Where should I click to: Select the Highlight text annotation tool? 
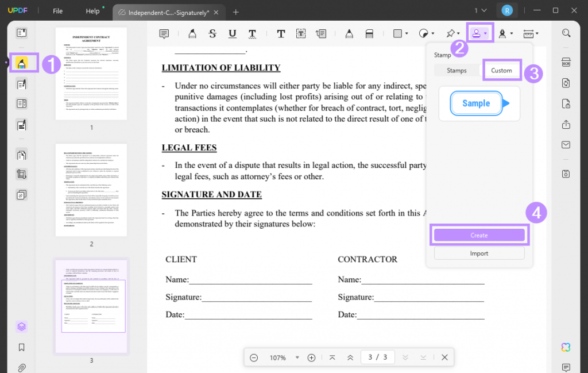[x=192, y=33]
